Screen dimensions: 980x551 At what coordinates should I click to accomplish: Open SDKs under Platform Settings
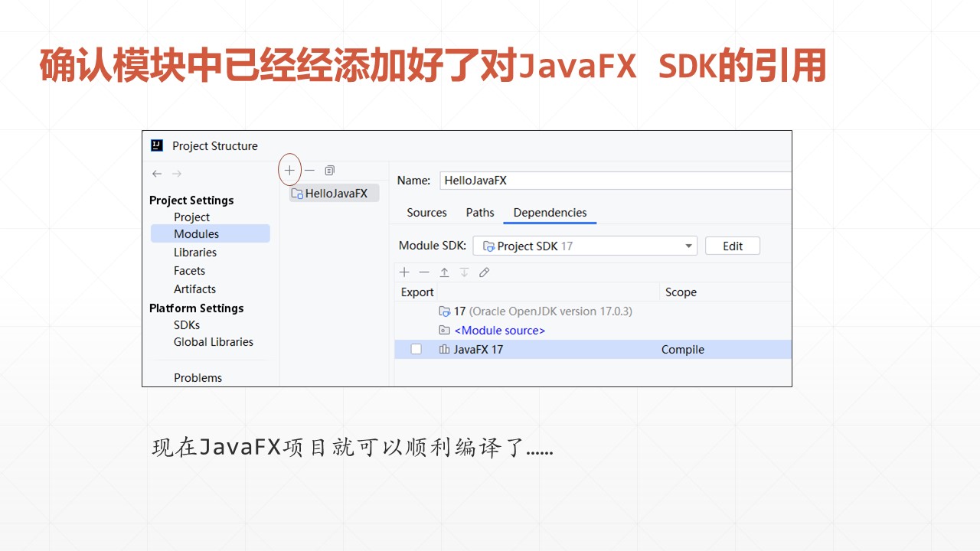pyautogui.click(x=187, y=325)
